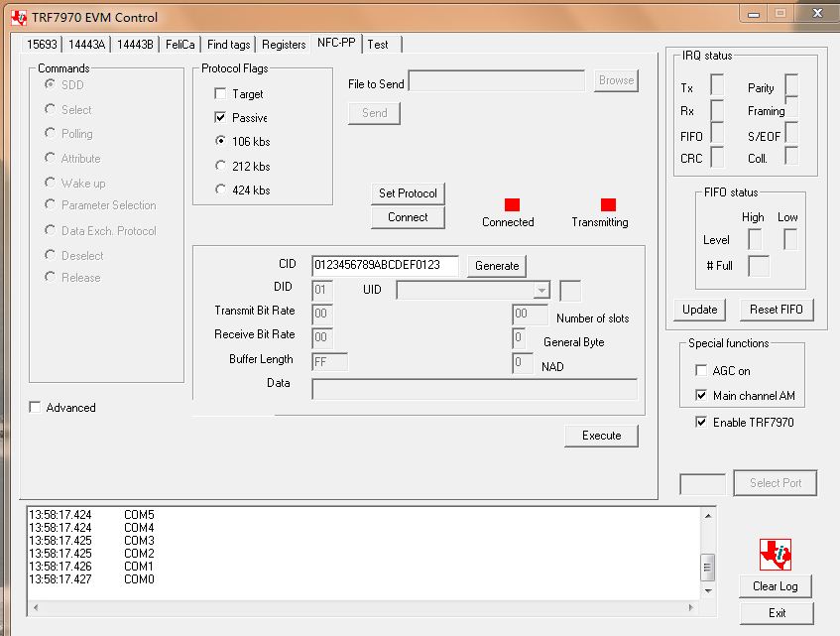Go to the 15693 tab
This screenshot has width=840, height=636.
(x=43, y=45)
